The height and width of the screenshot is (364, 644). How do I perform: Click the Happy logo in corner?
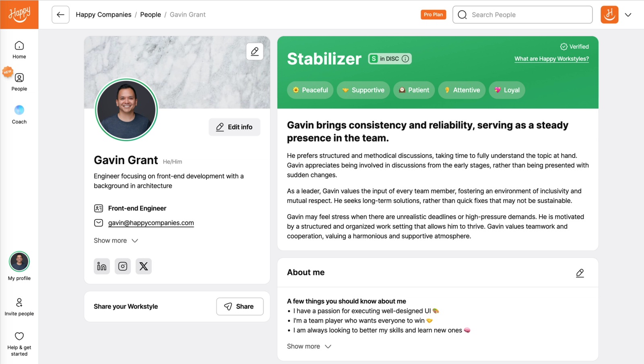pos(19,14)
